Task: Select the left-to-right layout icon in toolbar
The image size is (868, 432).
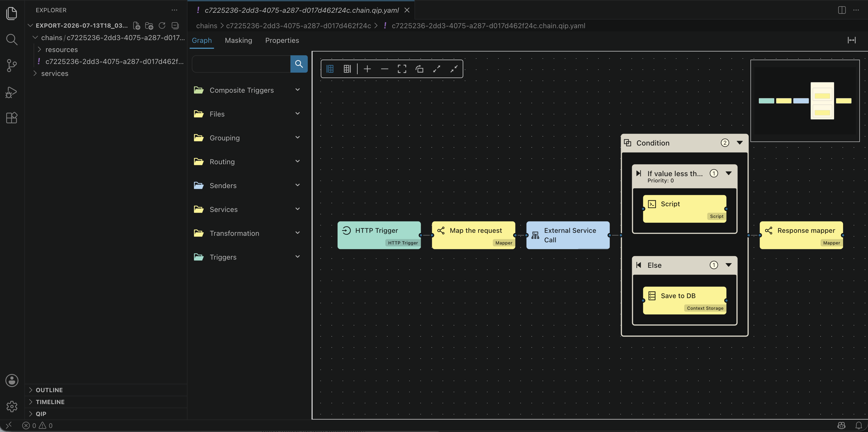Action: pyautogui.click(x=330, y=69)
